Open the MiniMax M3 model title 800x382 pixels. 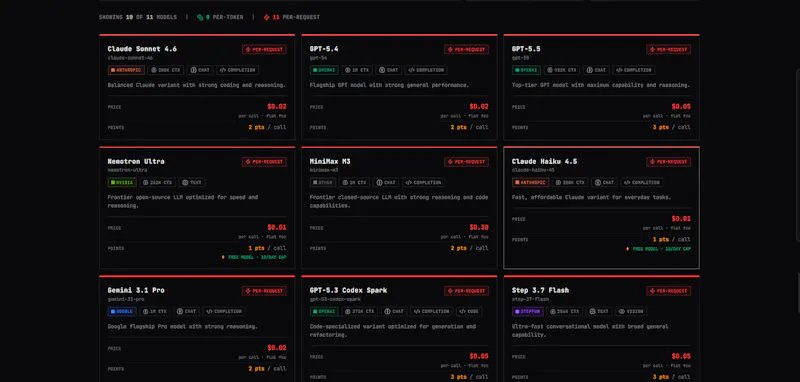330,161
